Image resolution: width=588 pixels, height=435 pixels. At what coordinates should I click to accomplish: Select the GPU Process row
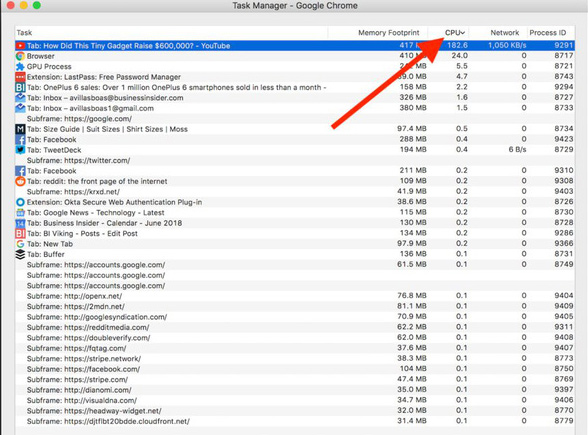(295, 66)
